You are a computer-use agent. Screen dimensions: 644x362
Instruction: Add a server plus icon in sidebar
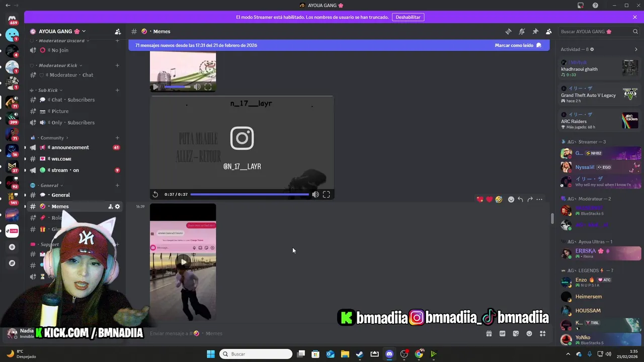12,247
